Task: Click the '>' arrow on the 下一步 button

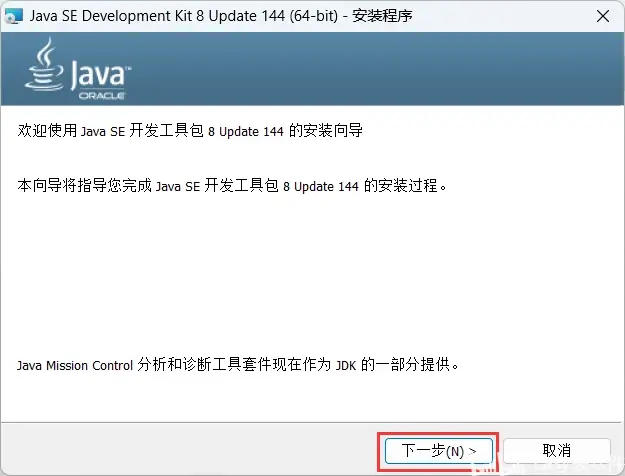Action: (x=472, y=451)
